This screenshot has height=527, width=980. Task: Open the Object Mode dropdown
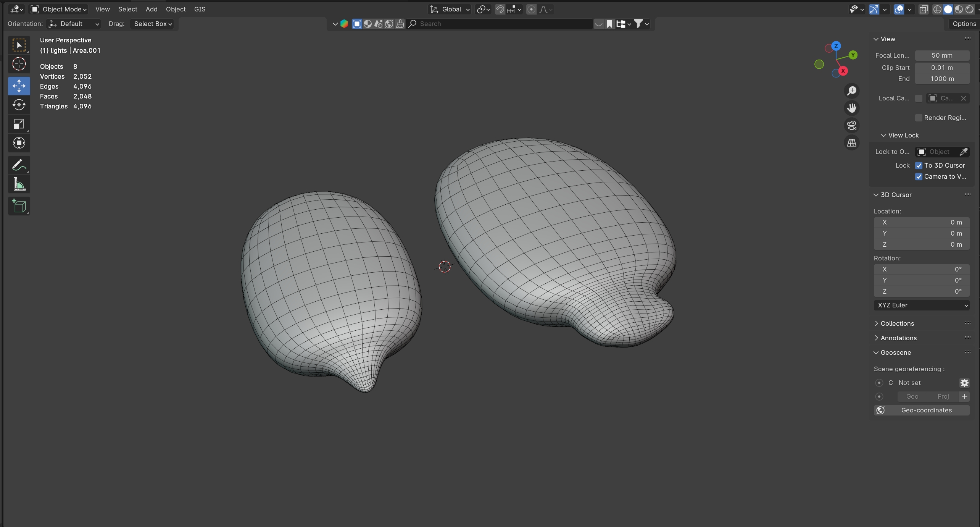click(59, 9)
